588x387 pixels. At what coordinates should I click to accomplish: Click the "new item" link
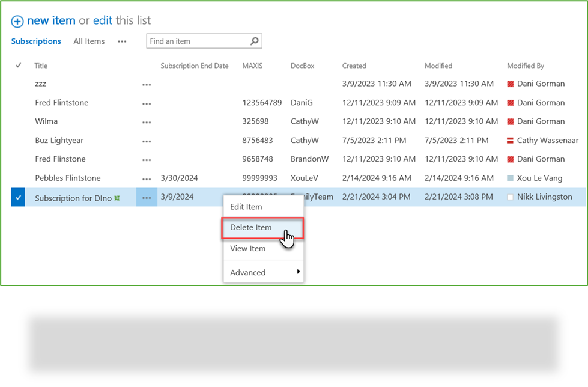51,20
